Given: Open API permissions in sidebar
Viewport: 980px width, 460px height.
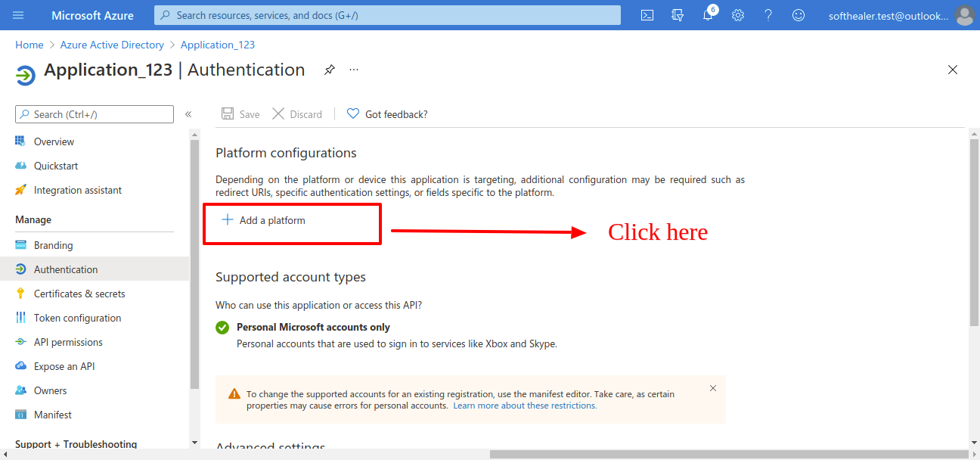Looking at the screenshot, I should click(x=68, y=342).
